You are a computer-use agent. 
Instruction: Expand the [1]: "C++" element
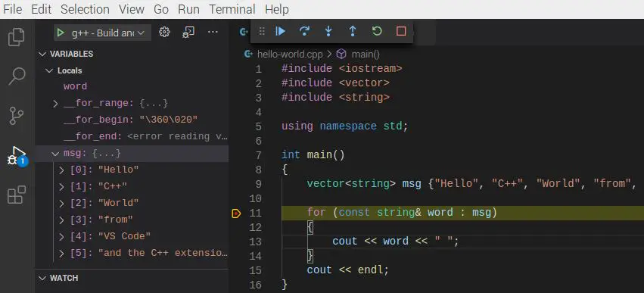click(x=61, y=186)
